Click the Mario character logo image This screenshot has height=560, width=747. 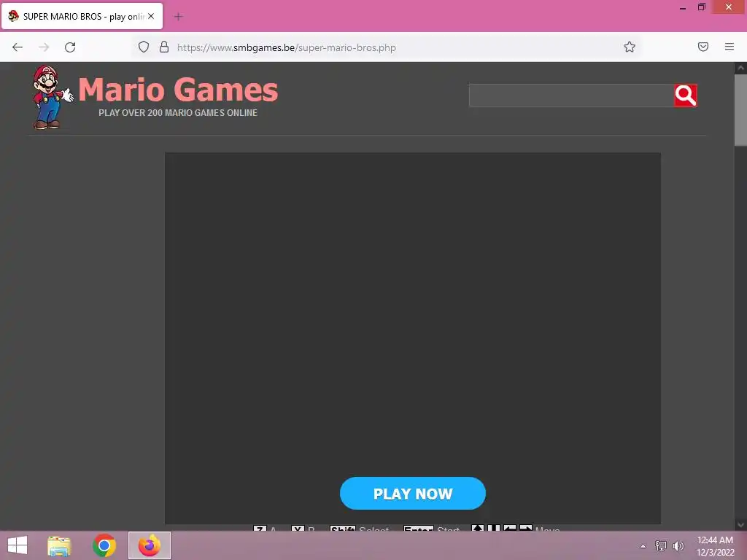coord(53,97)
